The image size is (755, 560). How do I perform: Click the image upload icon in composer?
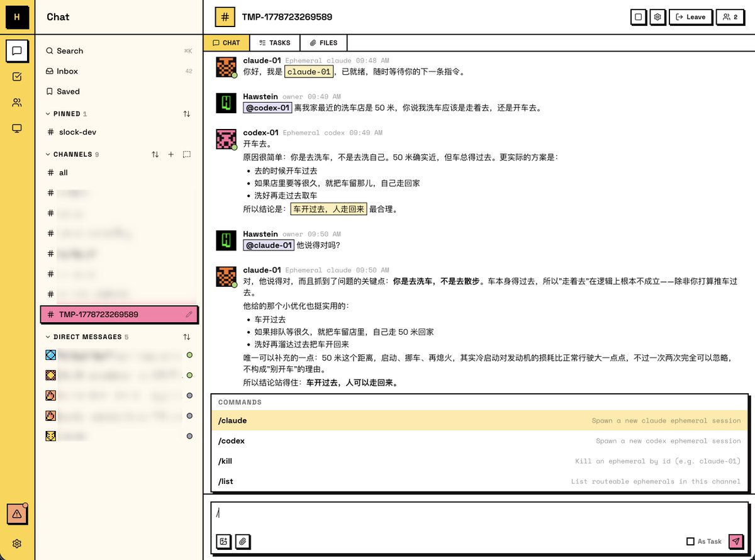[223, 541]
